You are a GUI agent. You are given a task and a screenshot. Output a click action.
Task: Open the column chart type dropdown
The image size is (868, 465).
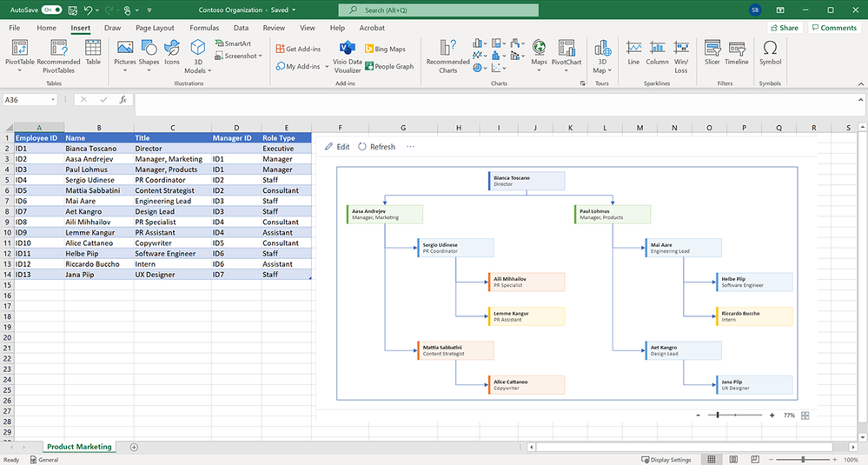[486, 43]
